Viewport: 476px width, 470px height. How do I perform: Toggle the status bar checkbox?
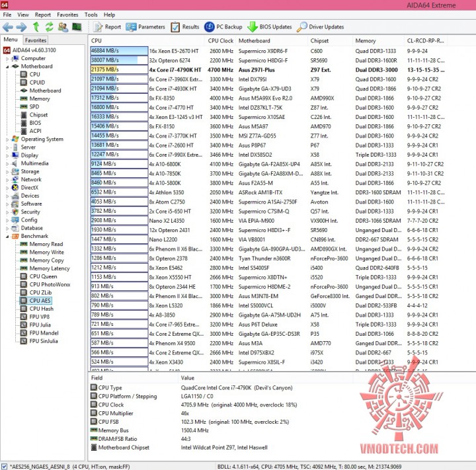tap(4, 466)
